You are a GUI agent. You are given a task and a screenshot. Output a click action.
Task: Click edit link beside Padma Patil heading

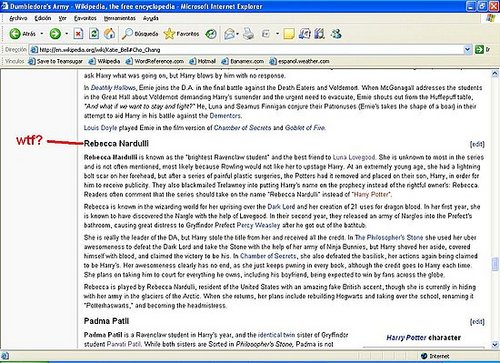477,322
